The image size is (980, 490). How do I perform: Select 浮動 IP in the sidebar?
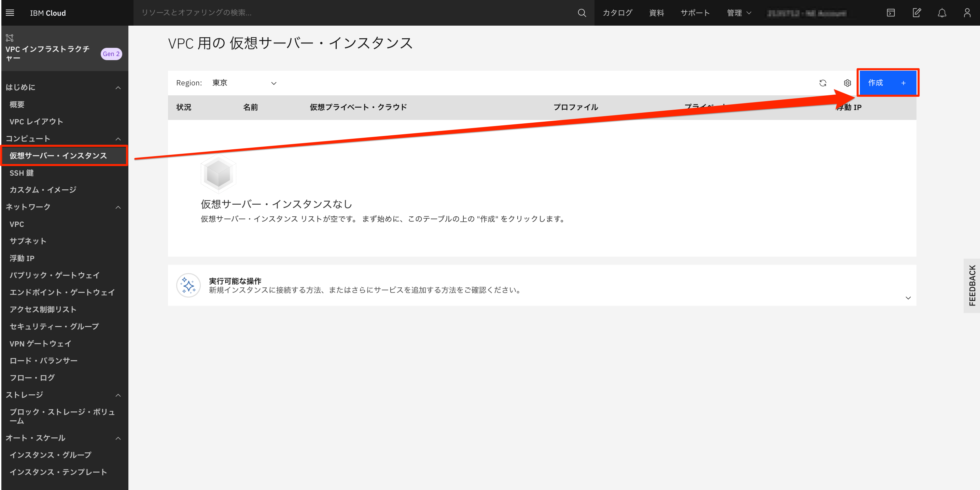[x=22, y=258]
